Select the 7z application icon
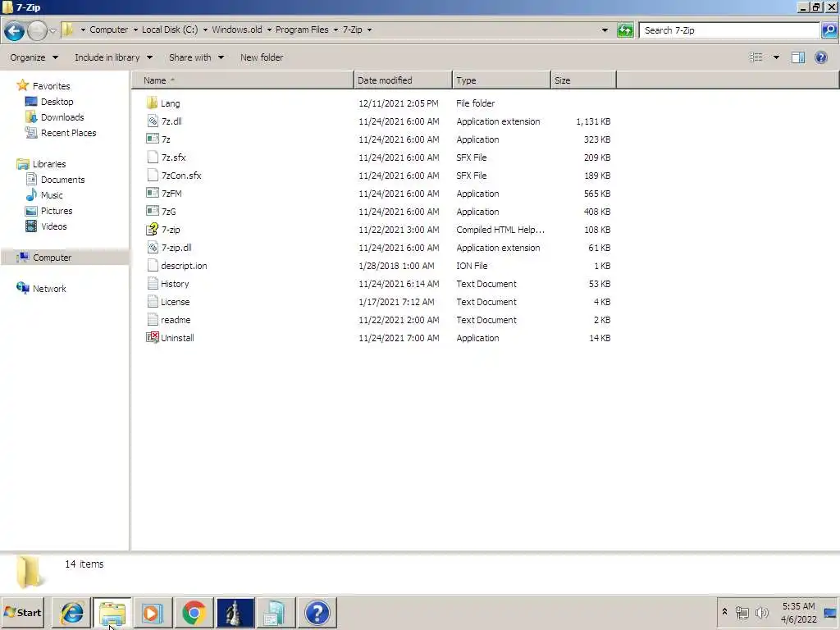840x630 pixels. click(x=153, y=139)
